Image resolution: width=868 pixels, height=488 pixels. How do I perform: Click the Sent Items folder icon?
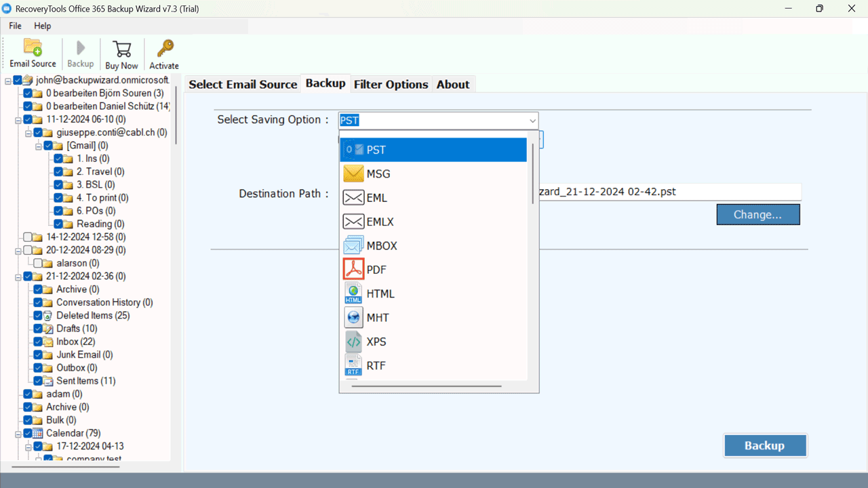tap(48, 381)
